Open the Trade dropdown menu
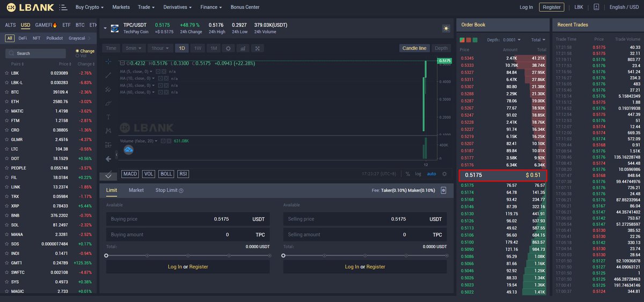The image size is (644, 302). [x=146, y=8]
